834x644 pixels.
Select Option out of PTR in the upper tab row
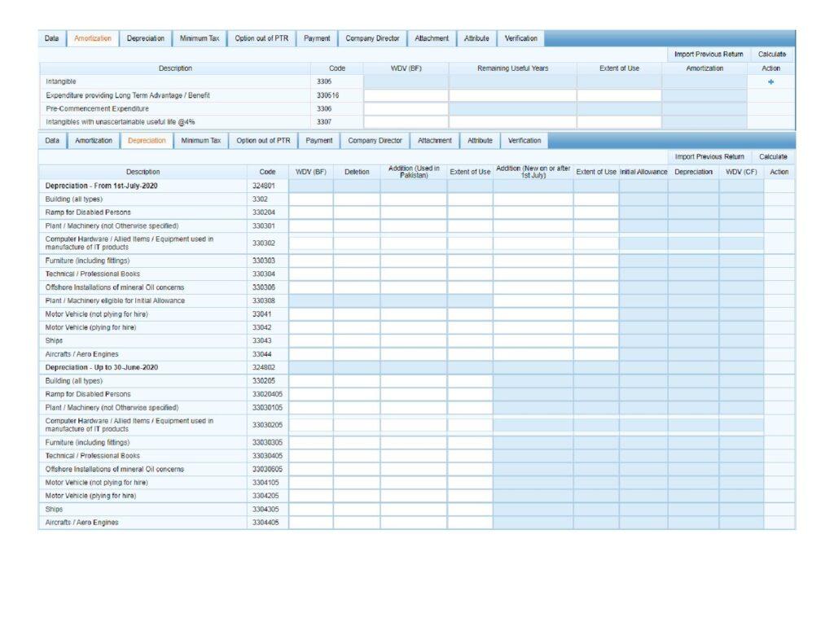tap(261, 38)
